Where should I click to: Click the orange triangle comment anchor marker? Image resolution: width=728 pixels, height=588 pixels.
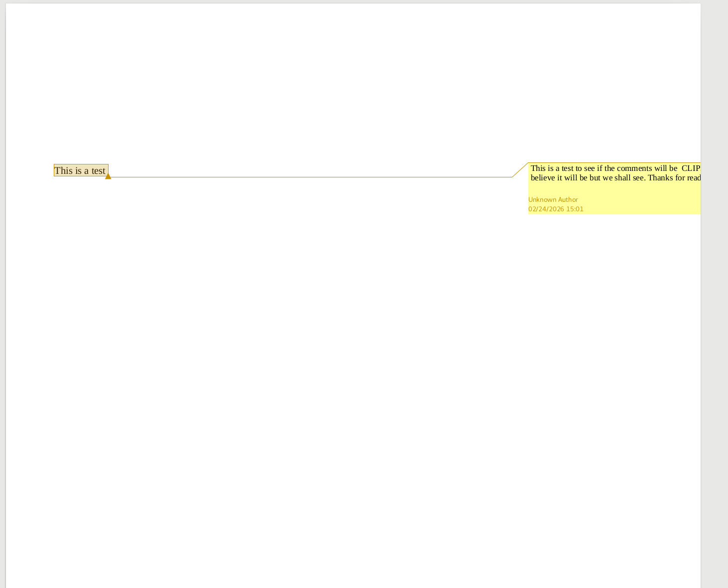coord(108,176)
